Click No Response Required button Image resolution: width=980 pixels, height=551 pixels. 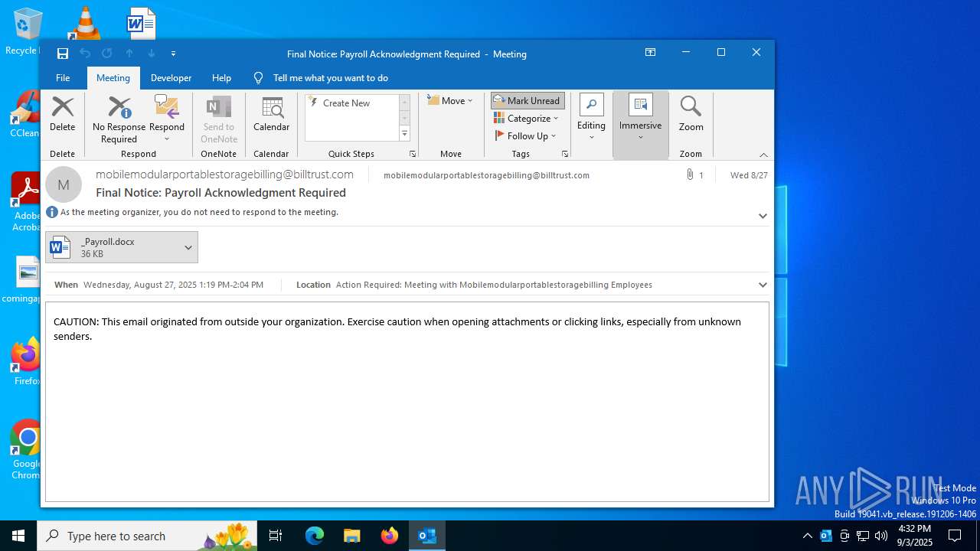119,119
